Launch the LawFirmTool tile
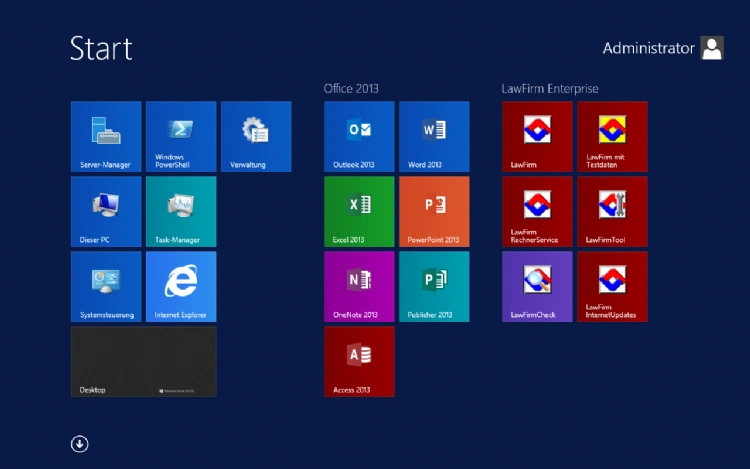This screenshot has height=469, width=750. pyautogui.click(x=612, y=211)
